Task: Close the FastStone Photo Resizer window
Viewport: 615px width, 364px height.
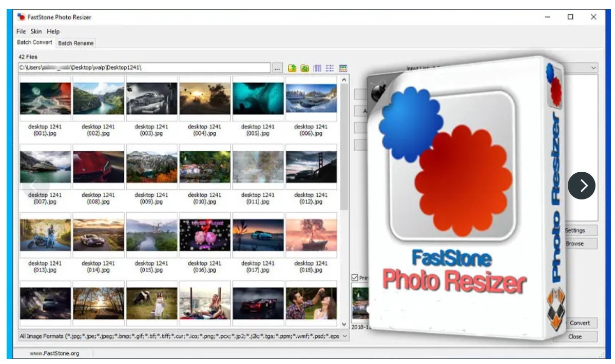Action: [x=593, y=17]
